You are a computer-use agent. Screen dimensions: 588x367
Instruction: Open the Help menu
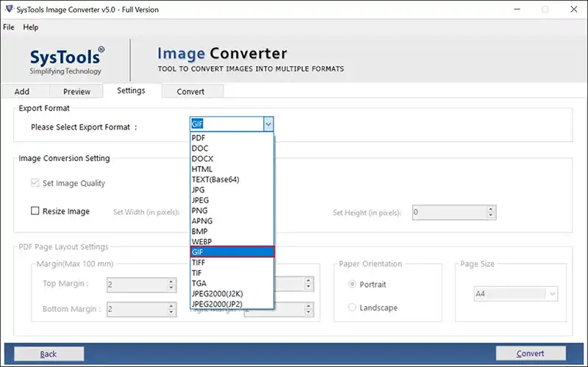click(x=30, y=27)
